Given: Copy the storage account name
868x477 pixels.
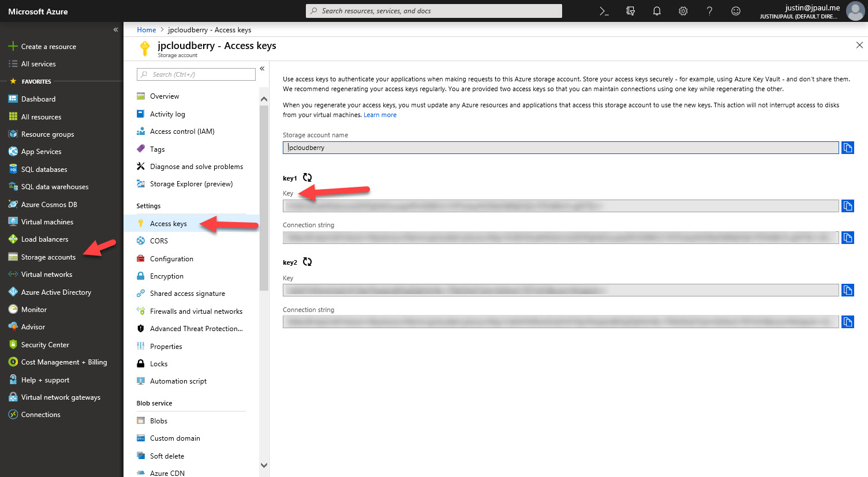Looking at the screenshot, I should [847, 148].
